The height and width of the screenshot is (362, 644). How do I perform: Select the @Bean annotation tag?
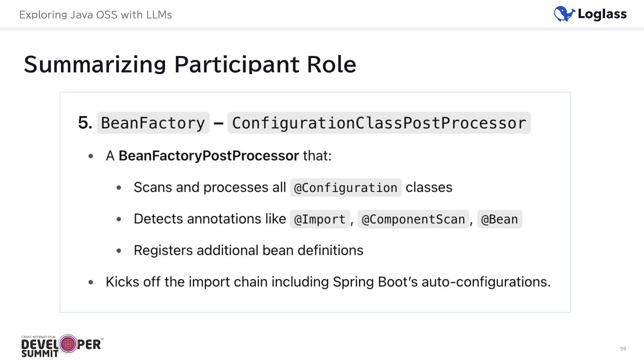[499, 219]
